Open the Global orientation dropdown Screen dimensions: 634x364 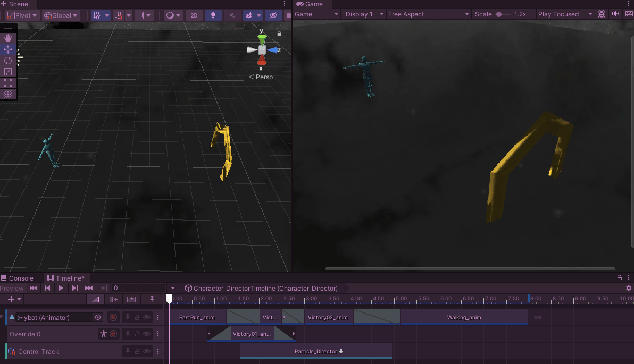coord(60,15)
